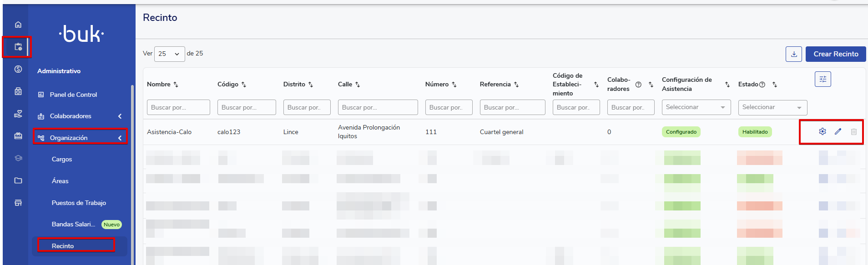Image resolution: width=868 pixels, height=265 pixels.
Task: Click pencil edit icon for Asistencia-Calo
Action: click(838, 132)
